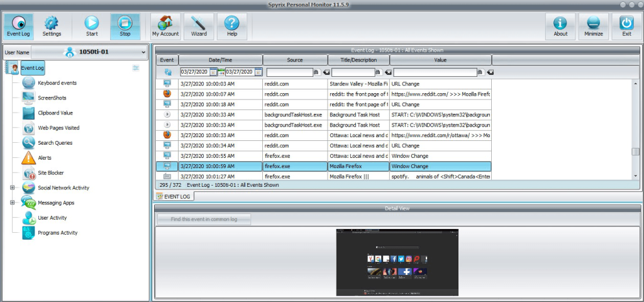Open My Account
Image resolution: width=644 pixels, height=302 pixels.
click(165, 26)
